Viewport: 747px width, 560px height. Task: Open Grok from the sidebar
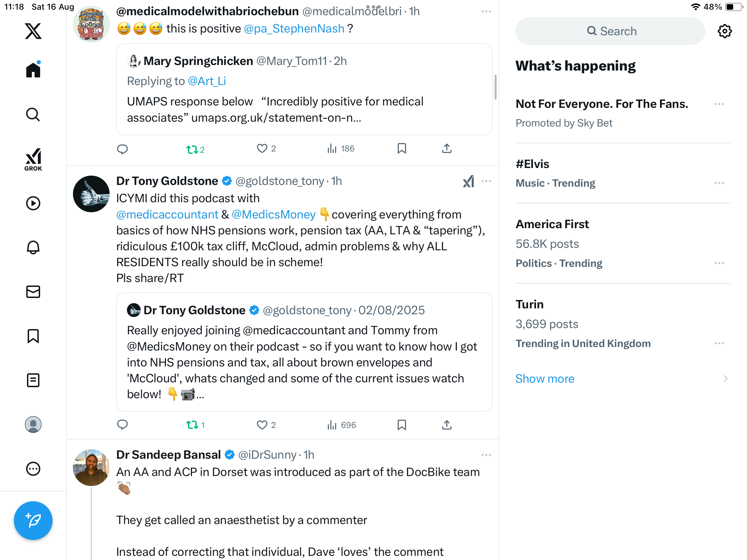[x=33, y=160]
